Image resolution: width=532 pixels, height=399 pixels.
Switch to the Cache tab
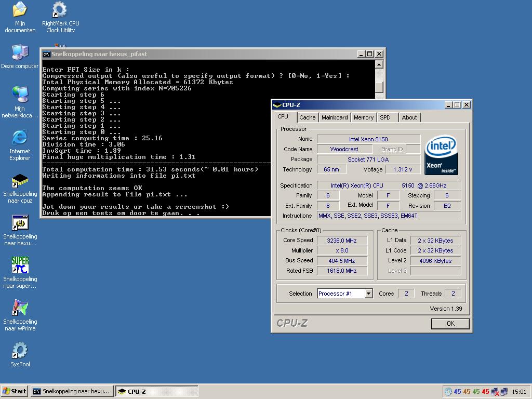pyautogui.click(x=308, y=117)
